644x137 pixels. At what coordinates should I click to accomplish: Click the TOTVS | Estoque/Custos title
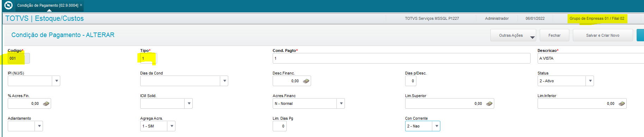coord(44,18)
